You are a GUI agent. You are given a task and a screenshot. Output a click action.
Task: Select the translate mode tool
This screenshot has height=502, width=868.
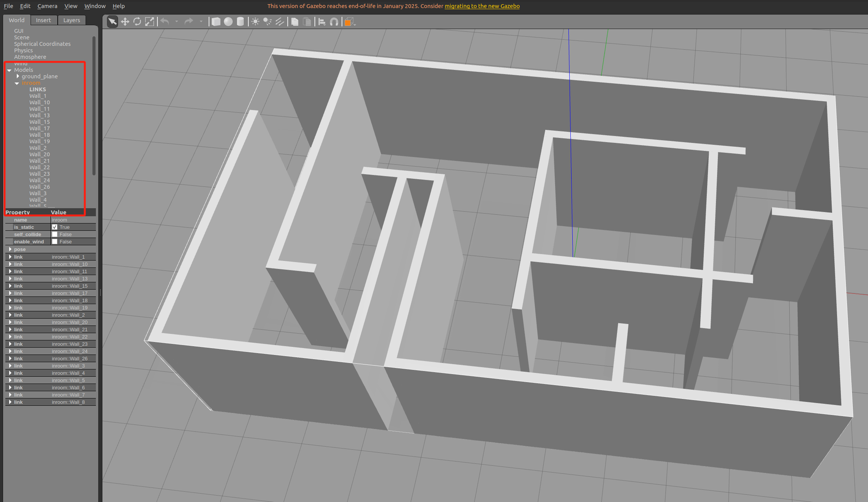tap(125, 22)
